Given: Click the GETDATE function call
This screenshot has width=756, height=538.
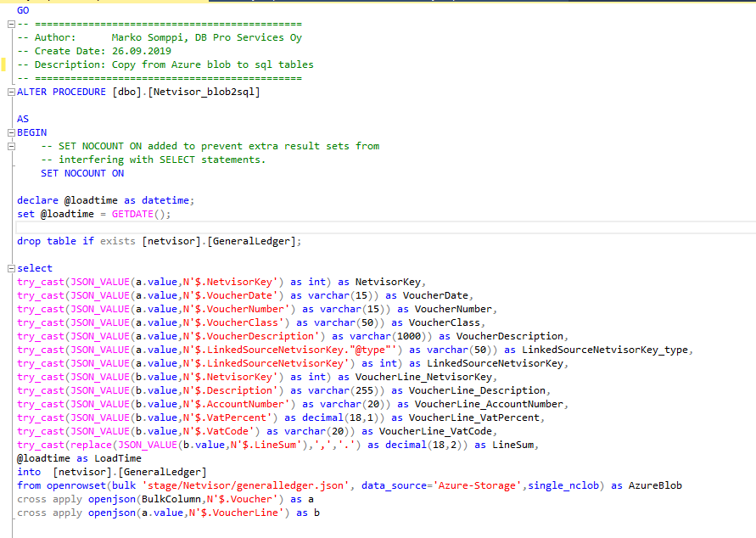Looking at the screenshot, I should (138, 214).
